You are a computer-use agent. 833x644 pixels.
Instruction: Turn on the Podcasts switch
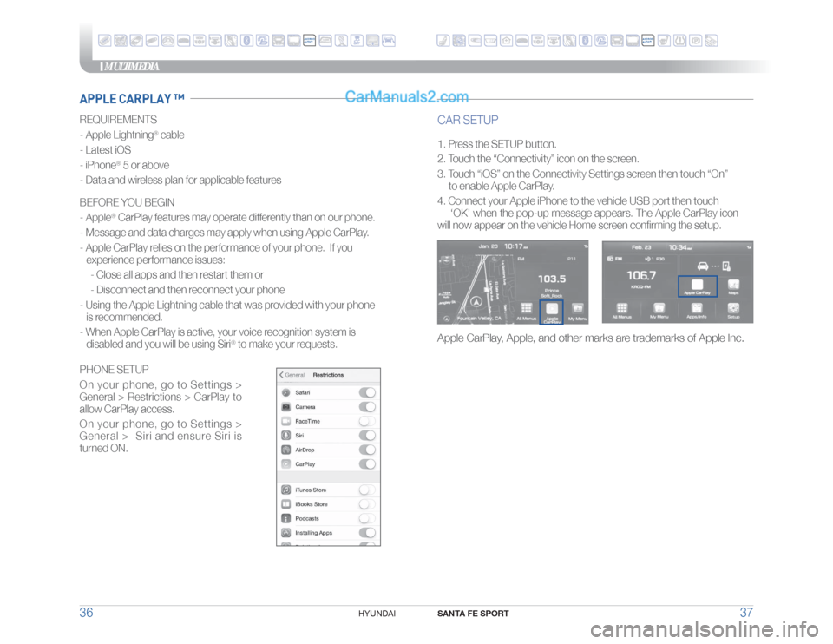click(x=367, y=519)
